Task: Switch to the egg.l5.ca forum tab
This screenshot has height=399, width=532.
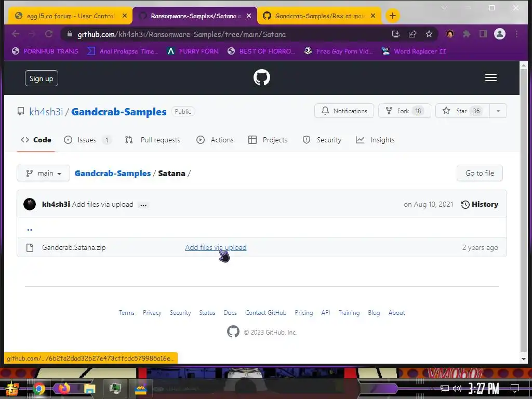Action: point(71,16)
